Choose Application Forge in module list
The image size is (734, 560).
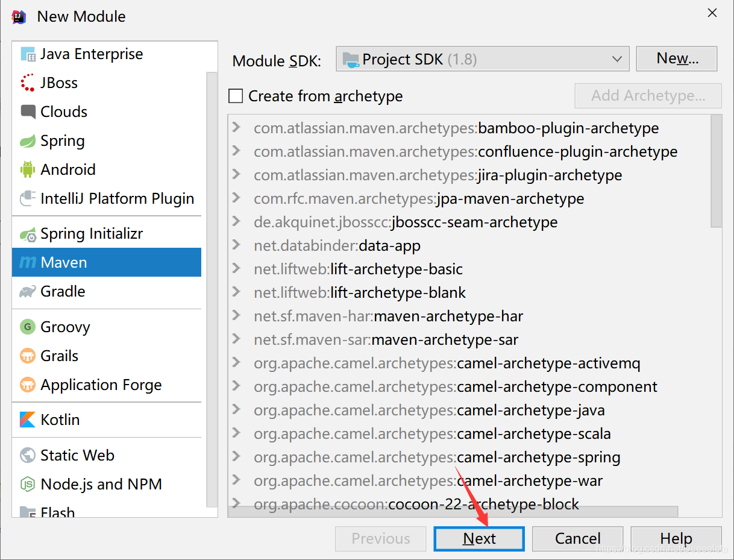click(107, 385)
